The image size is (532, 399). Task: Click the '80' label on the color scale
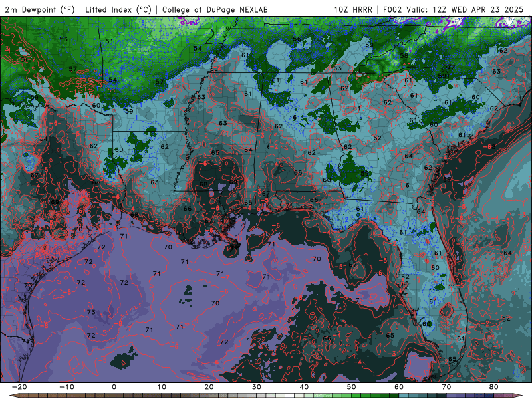[x=494, y=387]
